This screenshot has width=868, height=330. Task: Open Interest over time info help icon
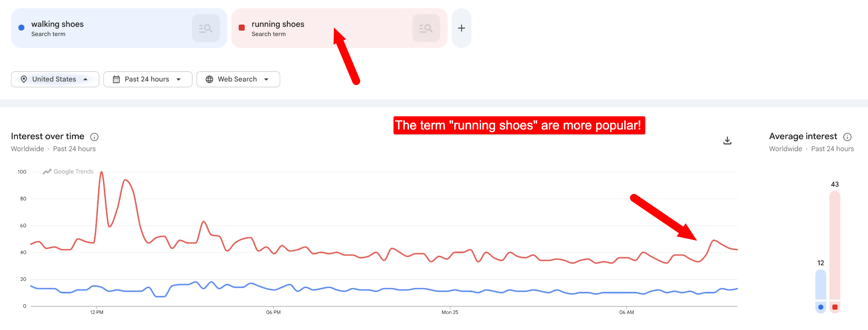[95, 137]
